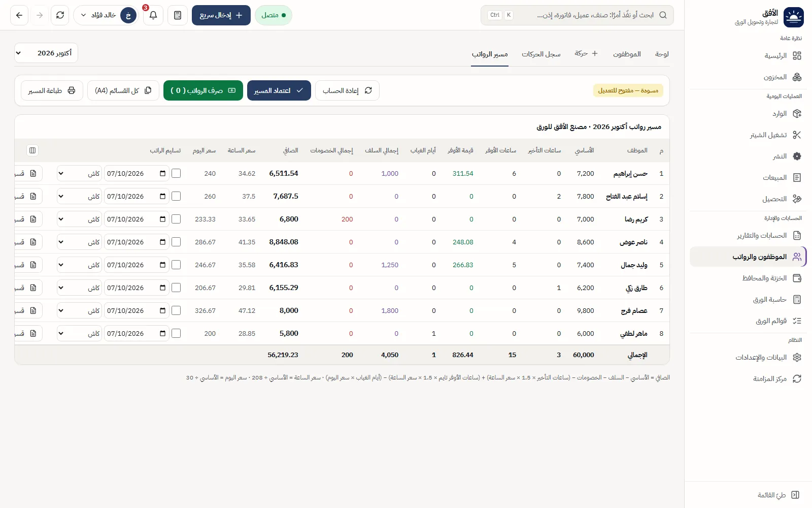Click deduction value 200 for كريم رضا
The height and width of the screenshot is (508, 812).
tap(347, 219)
